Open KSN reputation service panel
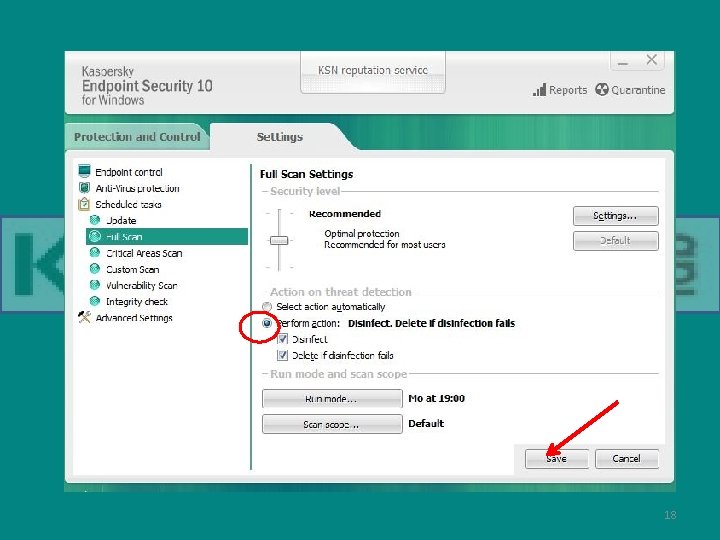 pos(373,72)
